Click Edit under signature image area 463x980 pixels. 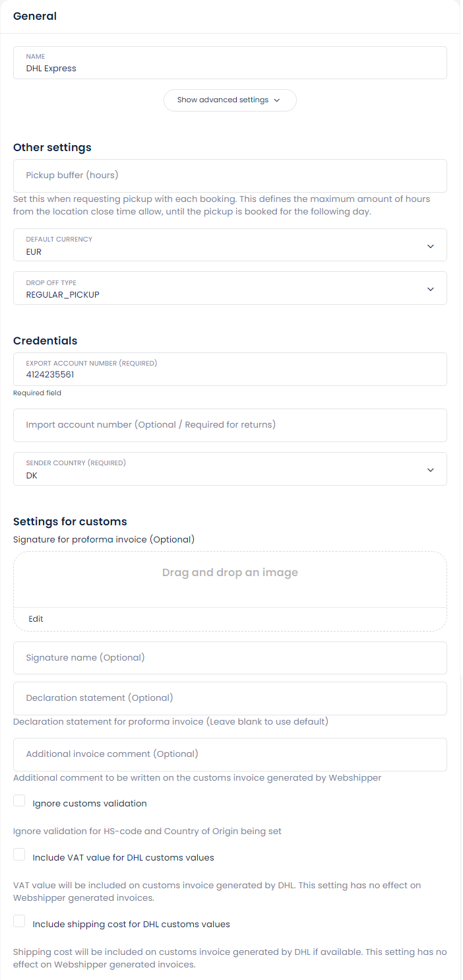coord(36,619)
